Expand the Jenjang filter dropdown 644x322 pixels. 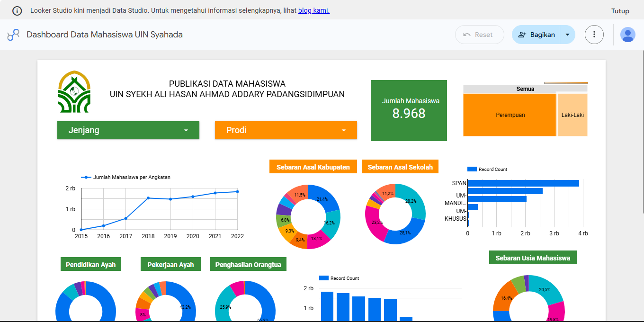[128, 130]
